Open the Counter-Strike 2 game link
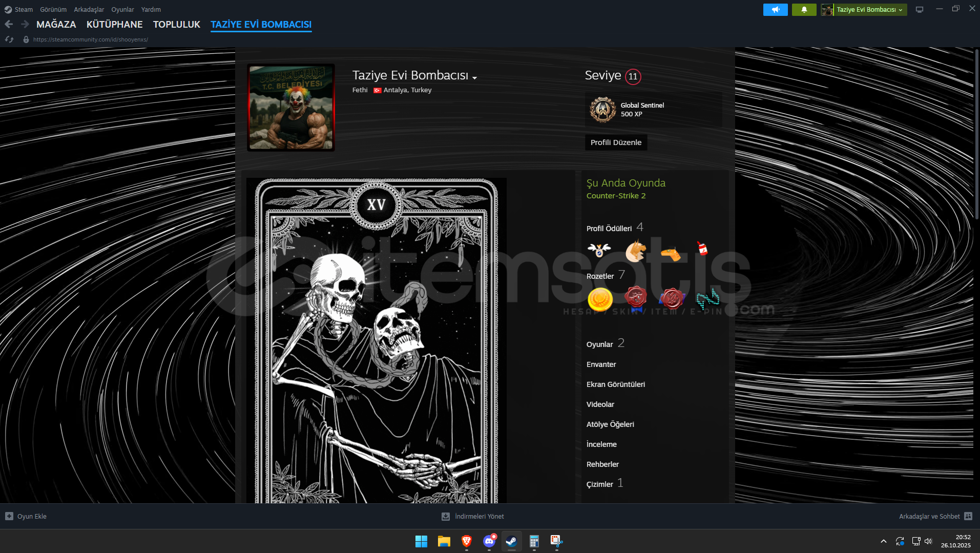The image size is (980, 553). coord(616,196)
